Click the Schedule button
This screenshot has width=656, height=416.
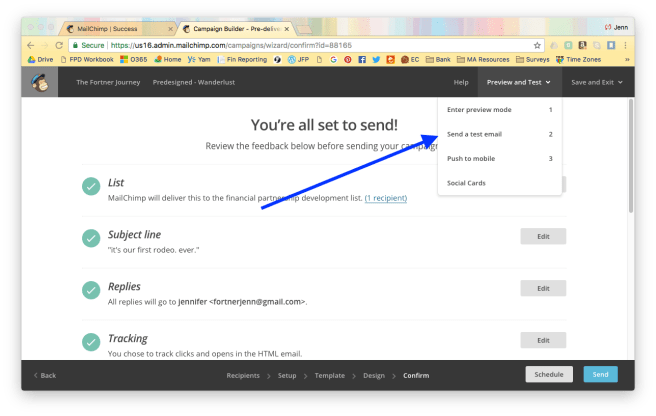click(548, 374)
